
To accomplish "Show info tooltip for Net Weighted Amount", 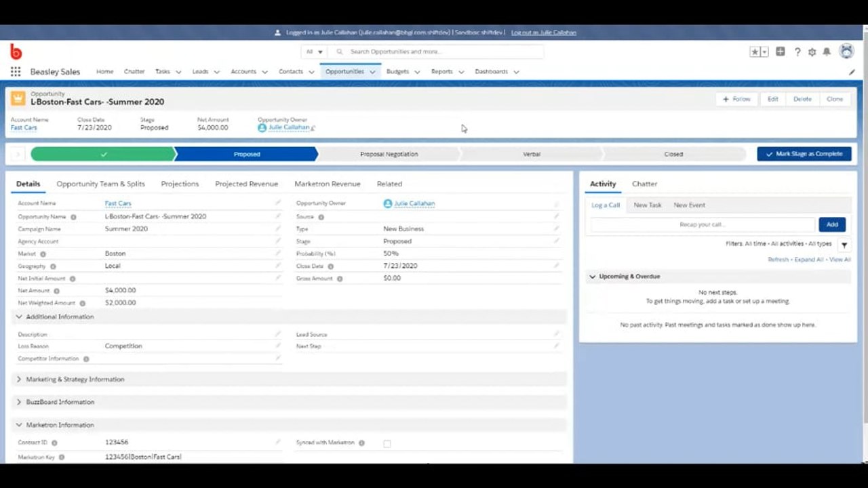I will 83,303.
